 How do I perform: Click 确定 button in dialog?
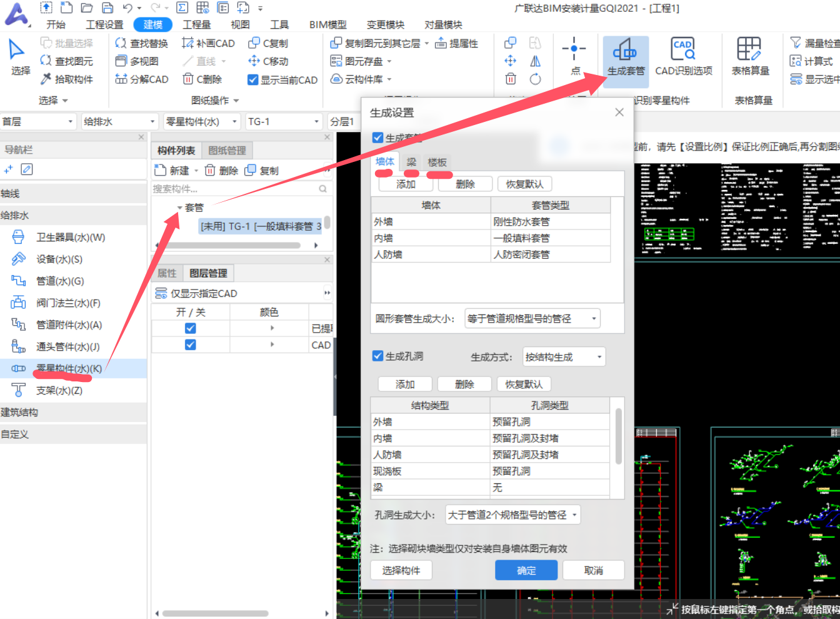pos(526,570)
